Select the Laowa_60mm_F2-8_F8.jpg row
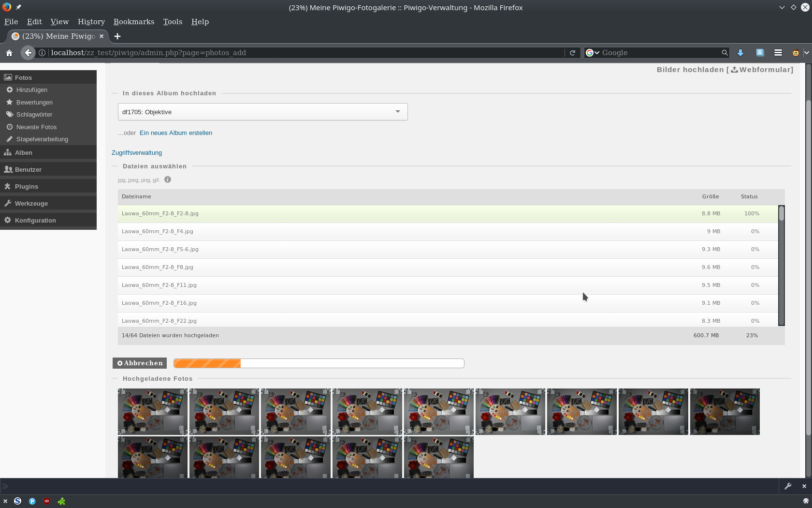The width and height of the screenshot is (812, 508). click(448, 268)
